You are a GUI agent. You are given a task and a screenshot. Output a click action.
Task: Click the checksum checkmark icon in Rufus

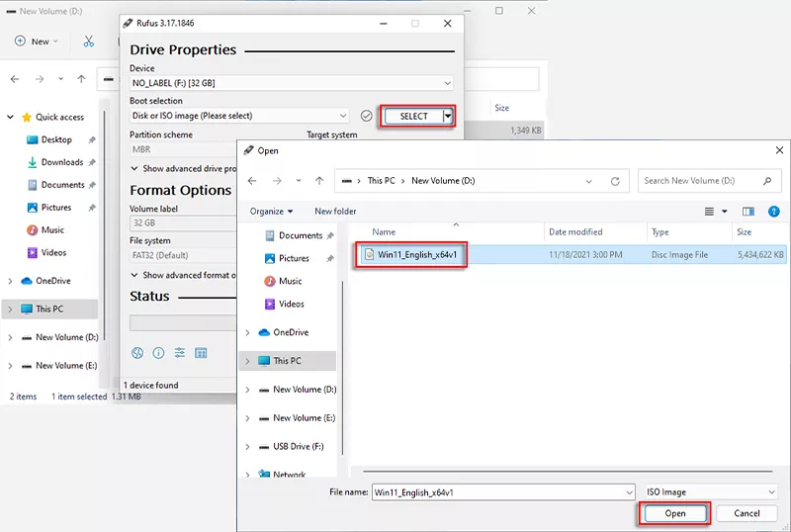[x=366, y=116]
